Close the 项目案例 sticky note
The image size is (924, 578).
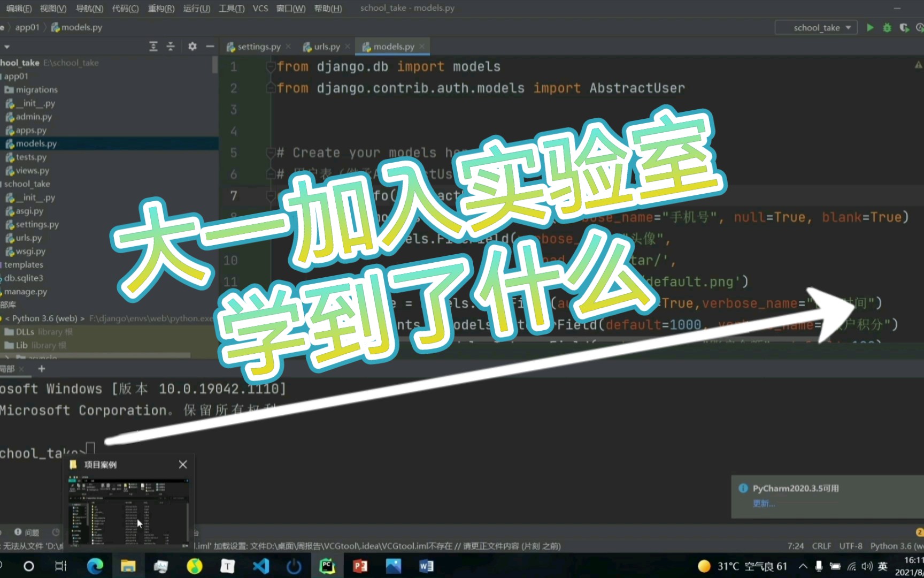pyautogui.click(x=182, y=464)
